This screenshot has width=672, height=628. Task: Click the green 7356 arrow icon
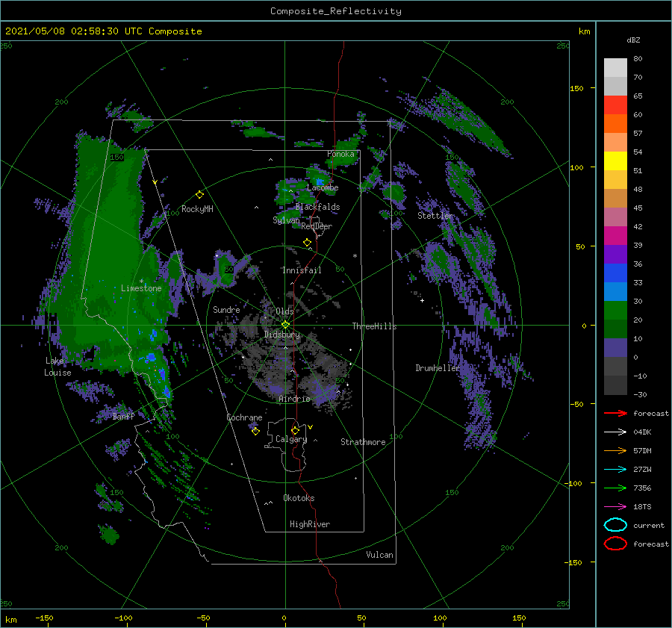click(615, 488)
